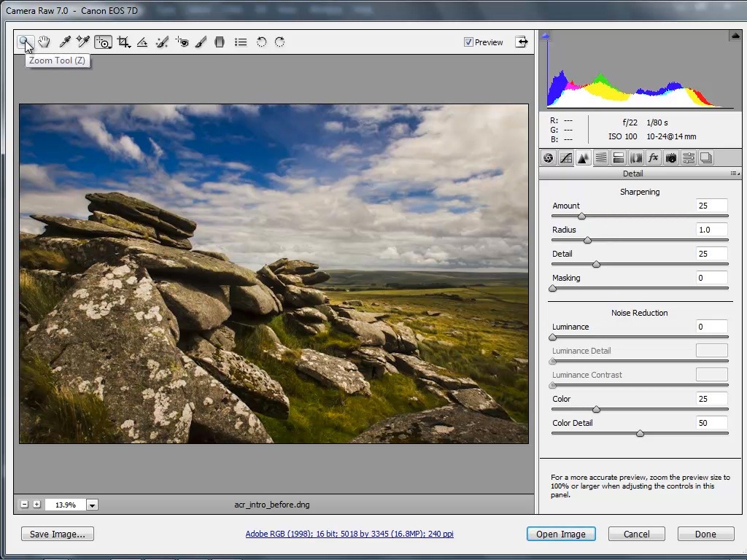The image size is (747, 560).
Task: Open the Adobe RGB workflow options link
Action: (x=349, y=534)
